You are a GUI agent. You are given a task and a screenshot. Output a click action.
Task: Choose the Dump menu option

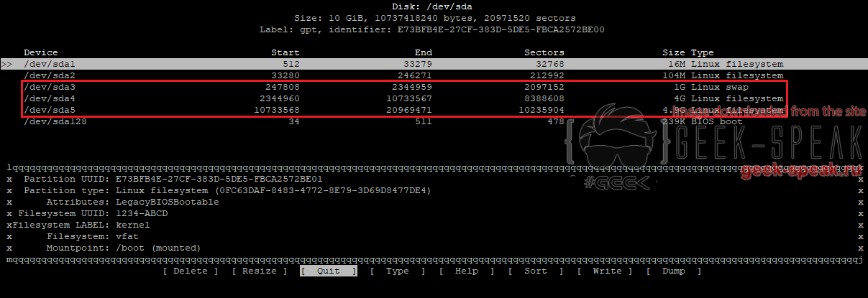pyautogui.click(x=674, y=271)
